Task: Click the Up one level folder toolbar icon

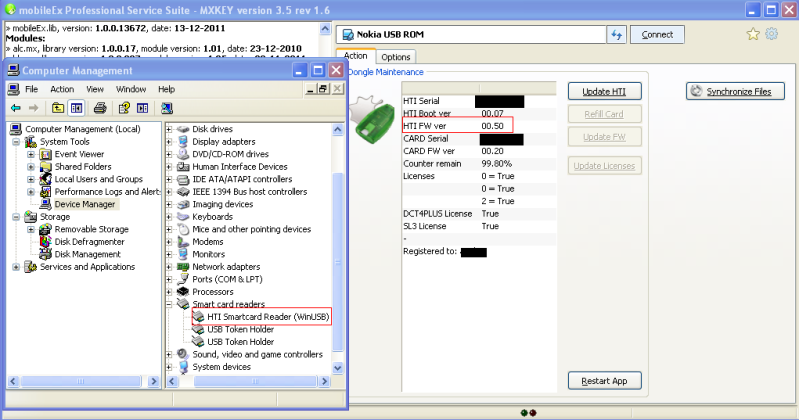Action: 58,108
